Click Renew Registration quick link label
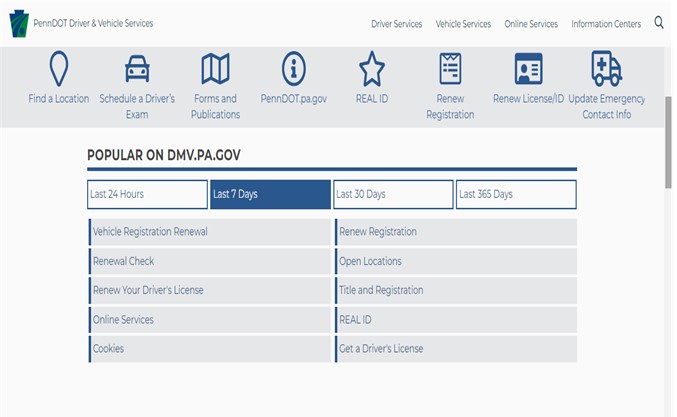The height and width of the screenshot is (417, 677). click(450, 107)
